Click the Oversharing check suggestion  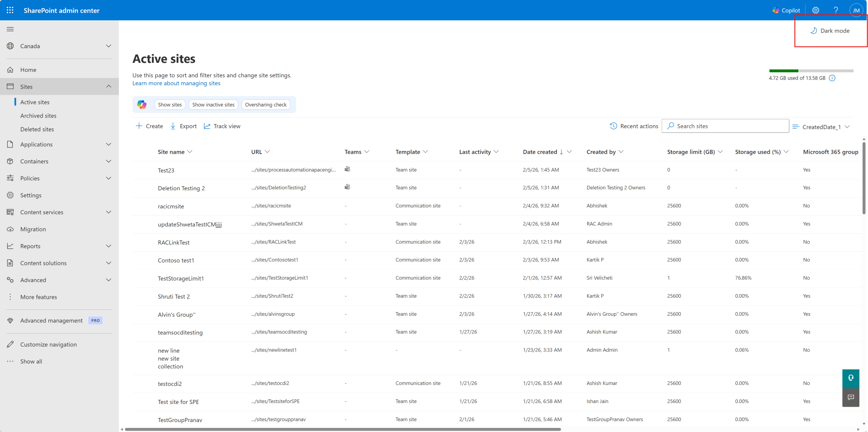[266, 104]
